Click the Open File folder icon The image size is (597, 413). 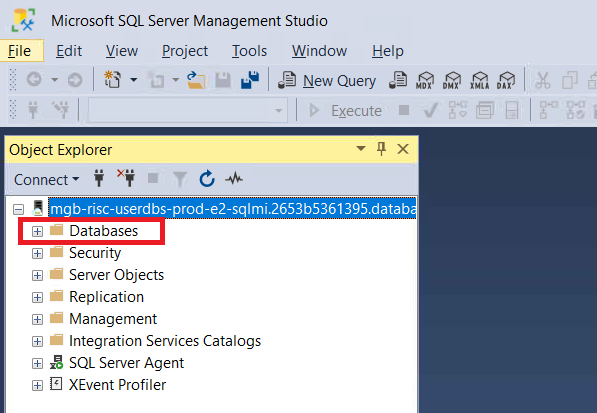(196, 80)
